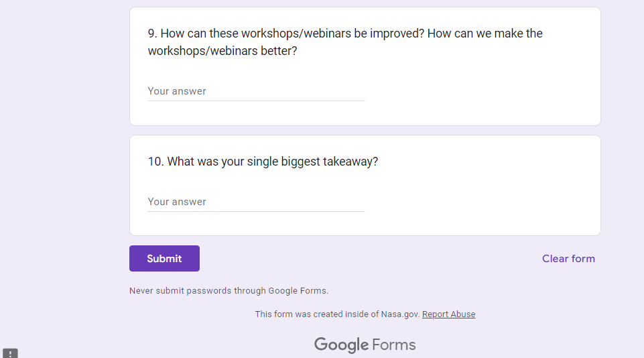Click the 'Never submit passwords' warning text

(x=229, y=291)
